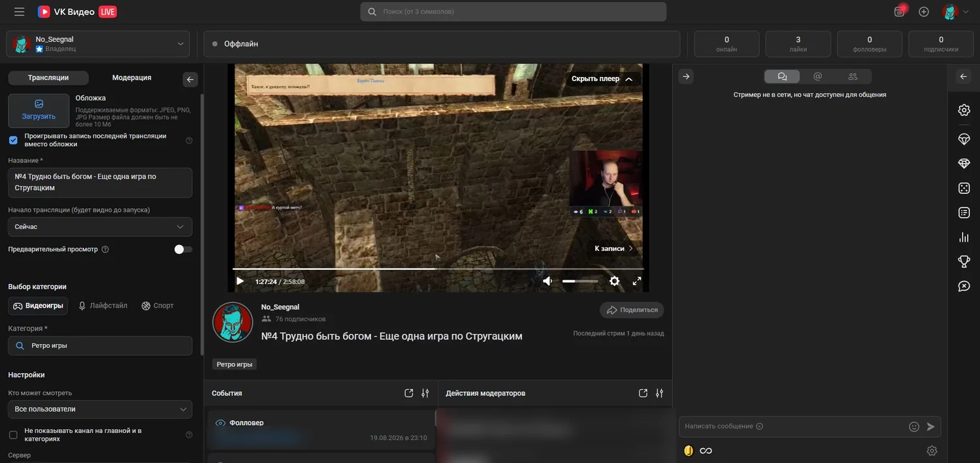Click the Ретро игры tag under title
The width and height of the screenshot is (980, 463).
pos(235,364)
